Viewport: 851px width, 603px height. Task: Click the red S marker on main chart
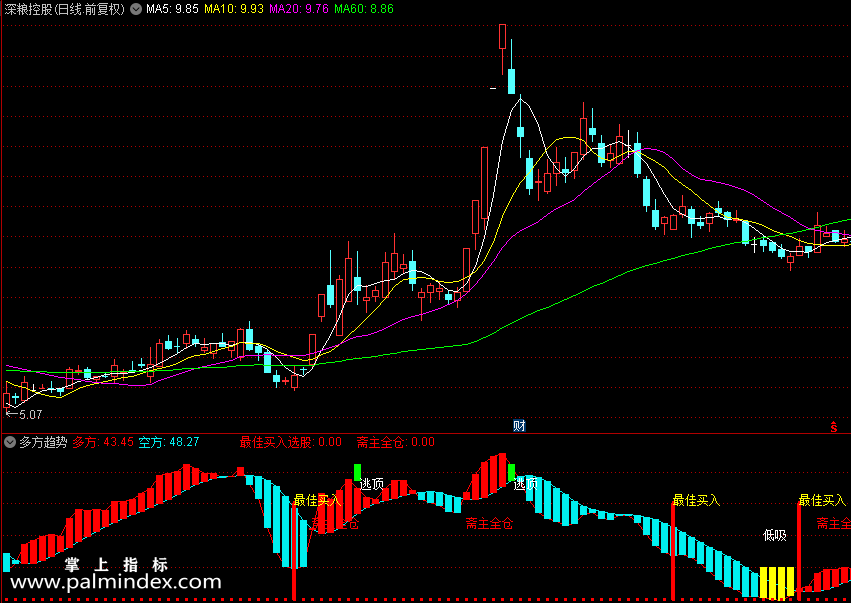[x=834, y=427]
